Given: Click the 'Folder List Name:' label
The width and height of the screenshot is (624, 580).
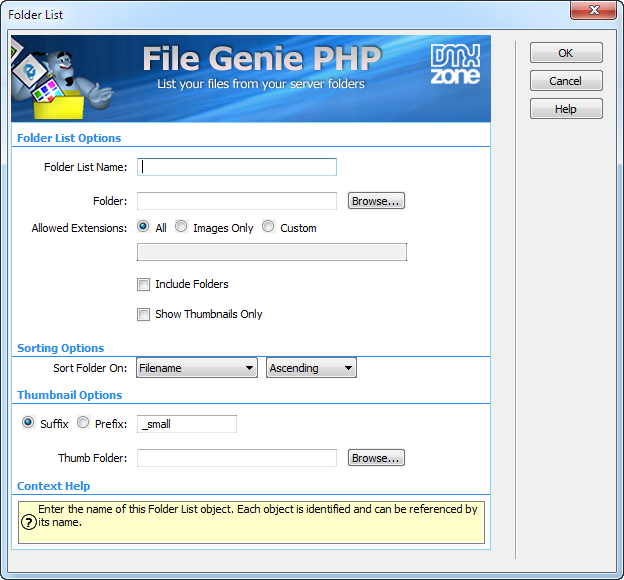Looking at the screenshot, I should coord(86,167).
